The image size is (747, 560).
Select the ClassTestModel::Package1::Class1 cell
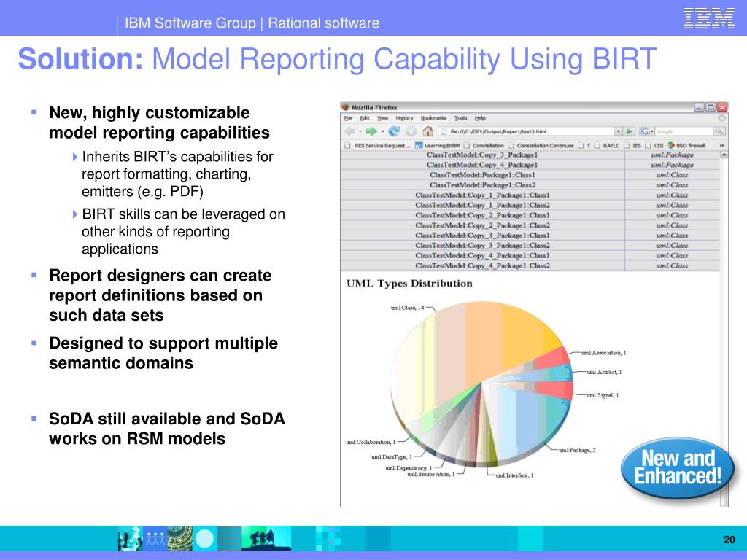click(482, 175)
